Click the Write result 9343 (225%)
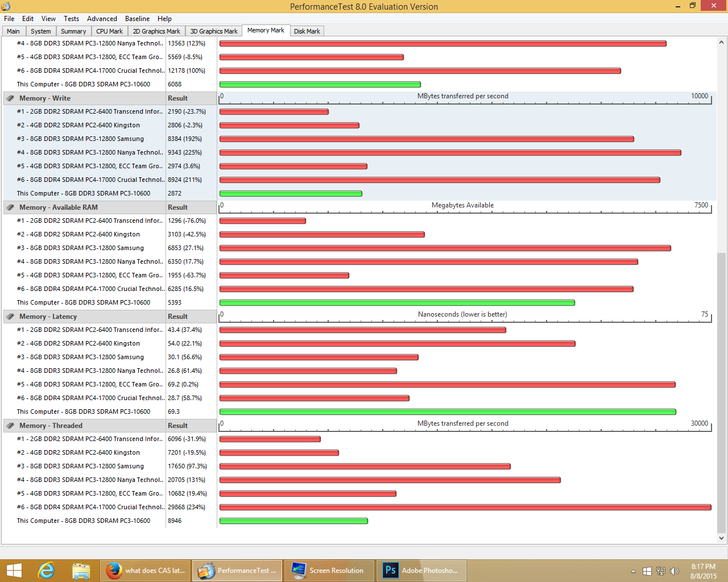This screenshot has width=728, height=582. [184, 153]
